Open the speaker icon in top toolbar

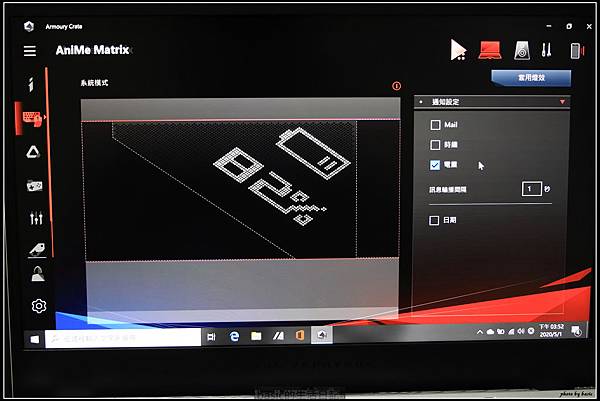tap(522, 50)
